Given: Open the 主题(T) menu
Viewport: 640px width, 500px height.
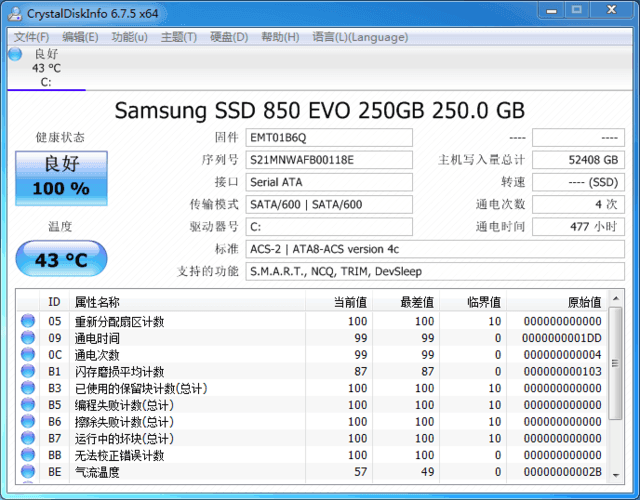Looking at the screenshot, I should point(179,37).
